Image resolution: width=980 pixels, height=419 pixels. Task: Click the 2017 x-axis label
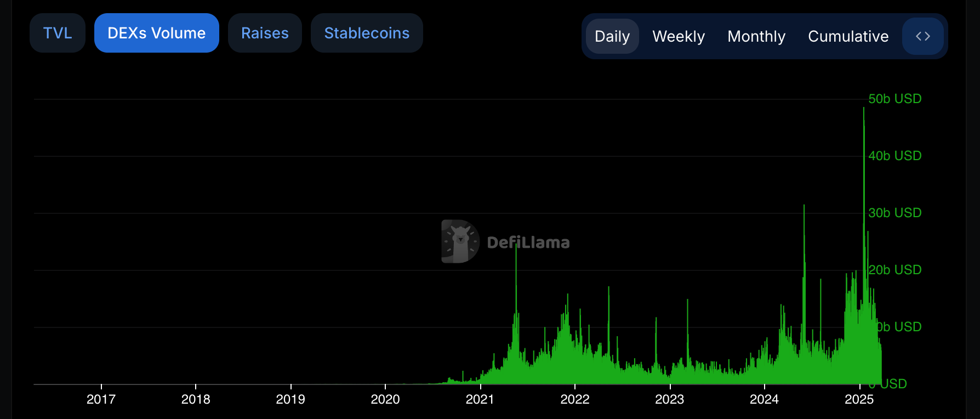101,399
